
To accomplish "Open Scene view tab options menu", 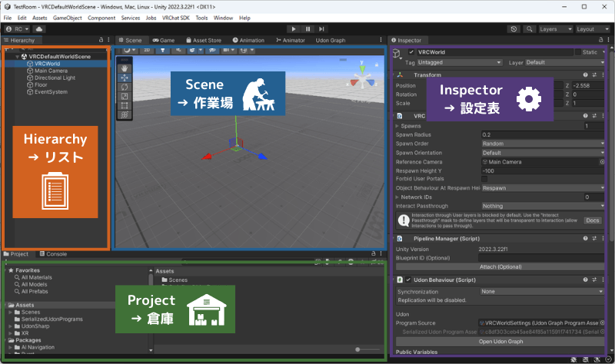I will tap(381, 40).
